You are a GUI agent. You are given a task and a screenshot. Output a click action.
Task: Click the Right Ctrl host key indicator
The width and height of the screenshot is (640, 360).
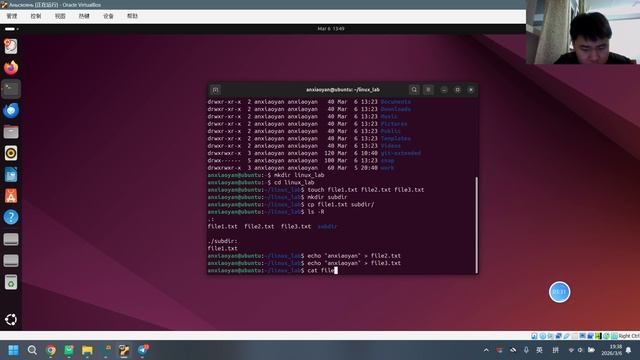pos(629,336)
